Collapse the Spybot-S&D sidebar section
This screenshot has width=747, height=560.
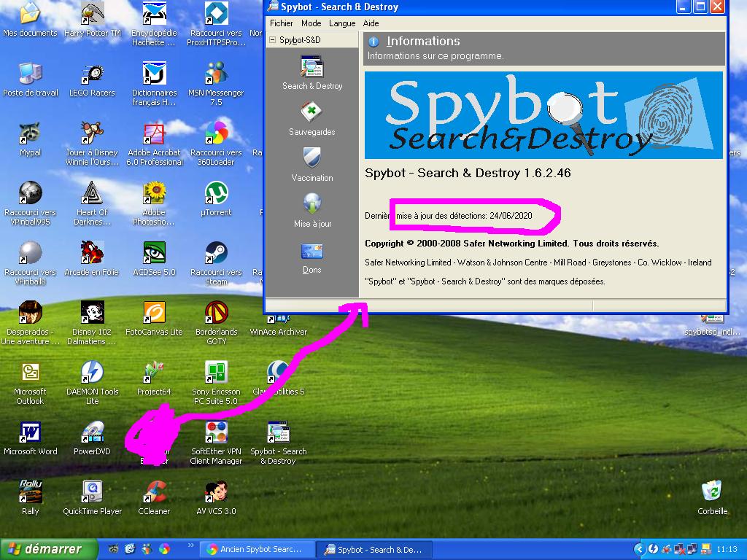pyautogui.click(x=273, y=40)
